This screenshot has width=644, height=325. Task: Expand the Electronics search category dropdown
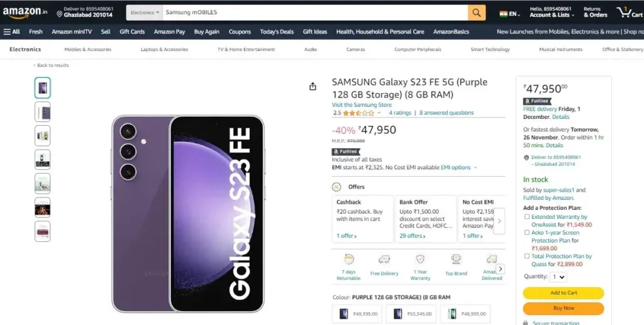click(145, 13)
